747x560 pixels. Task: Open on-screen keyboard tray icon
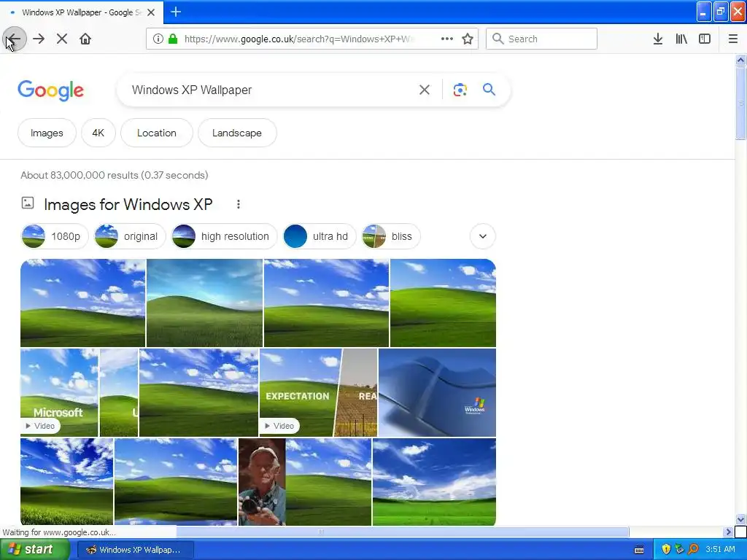pos(639,550)
